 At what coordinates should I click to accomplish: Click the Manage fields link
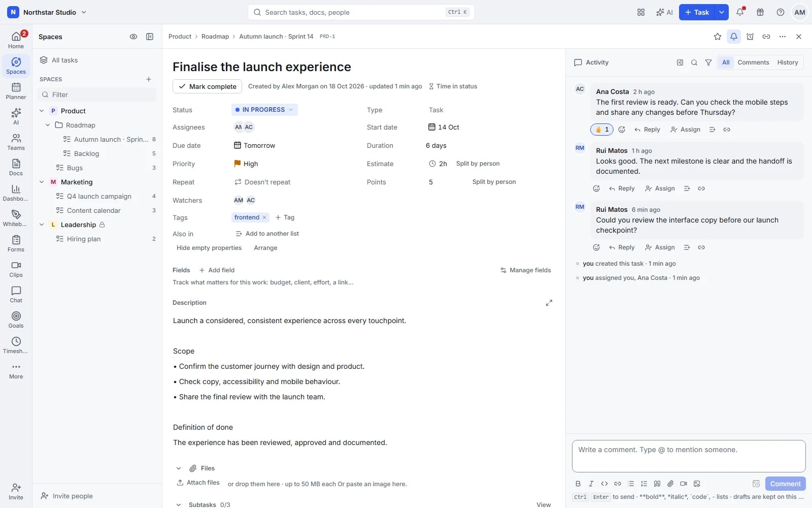(x=525, y=270)
